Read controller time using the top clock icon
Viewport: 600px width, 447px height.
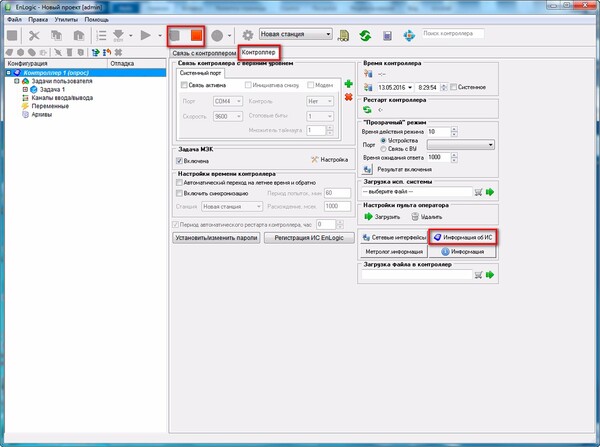pyautogui.click(x=368, y=74)
